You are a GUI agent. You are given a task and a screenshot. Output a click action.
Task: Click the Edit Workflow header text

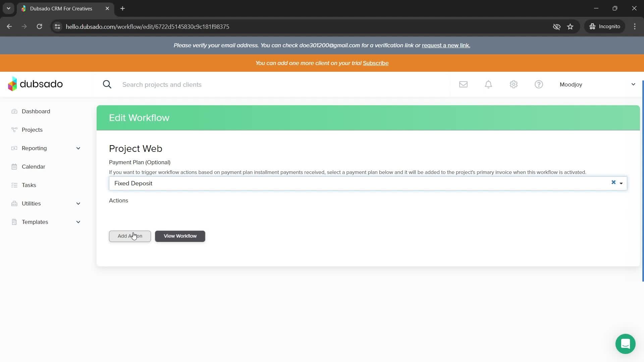(x=139, y=118)
